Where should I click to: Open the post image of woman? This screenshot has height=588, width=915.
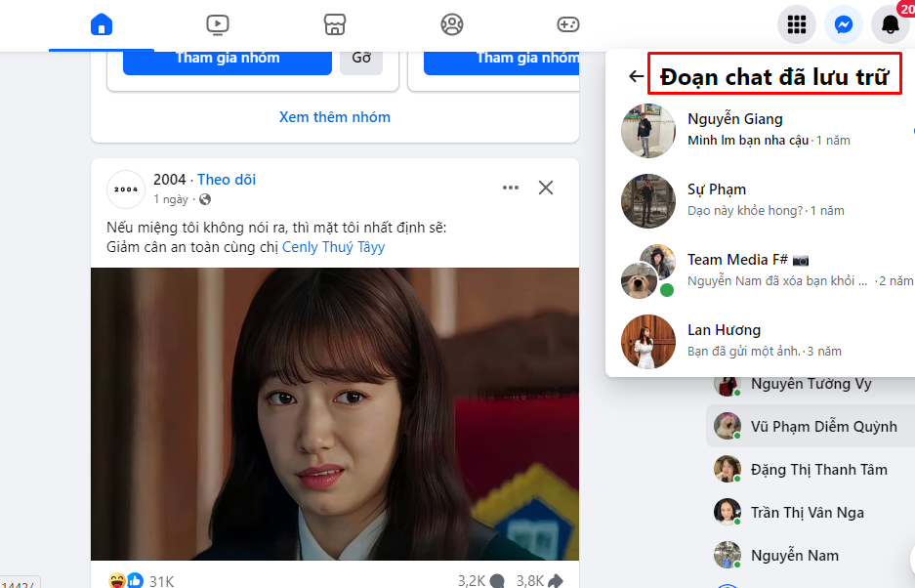(334, 414)
